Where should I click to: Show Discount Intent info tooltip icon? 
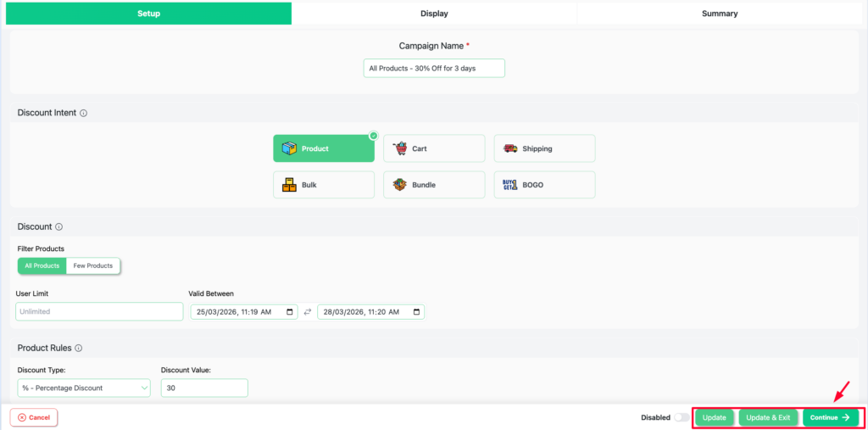pos(84,113)
